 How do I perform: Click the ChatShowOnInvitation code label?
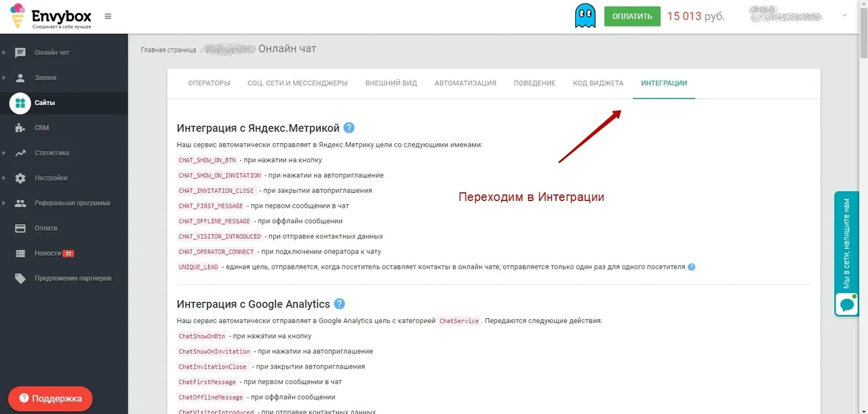tap(214, 352)
